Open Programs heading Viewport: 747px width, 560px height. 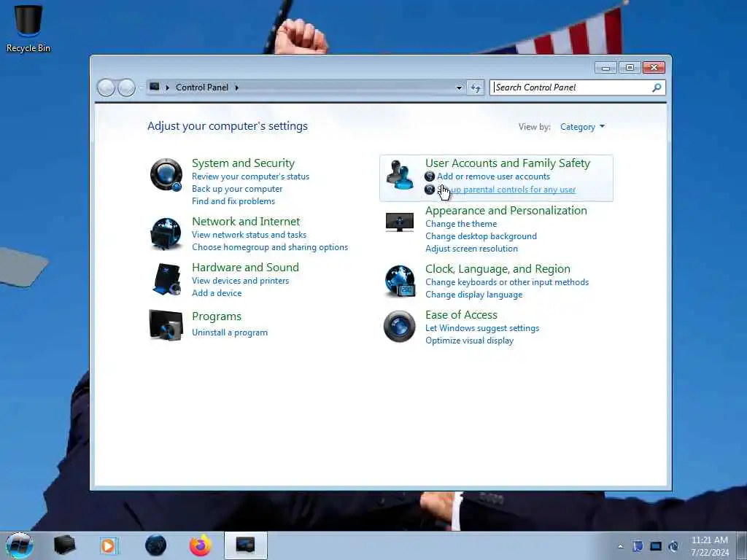pos(217,316)
